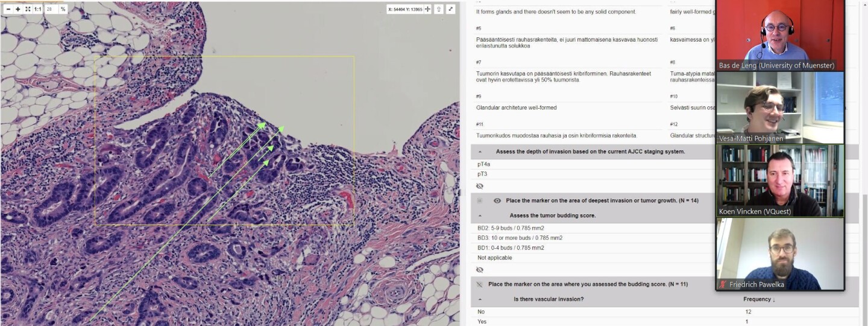Click the zoom percentage input field
This screenshot has height=326, width=868.
coord(51,9)
